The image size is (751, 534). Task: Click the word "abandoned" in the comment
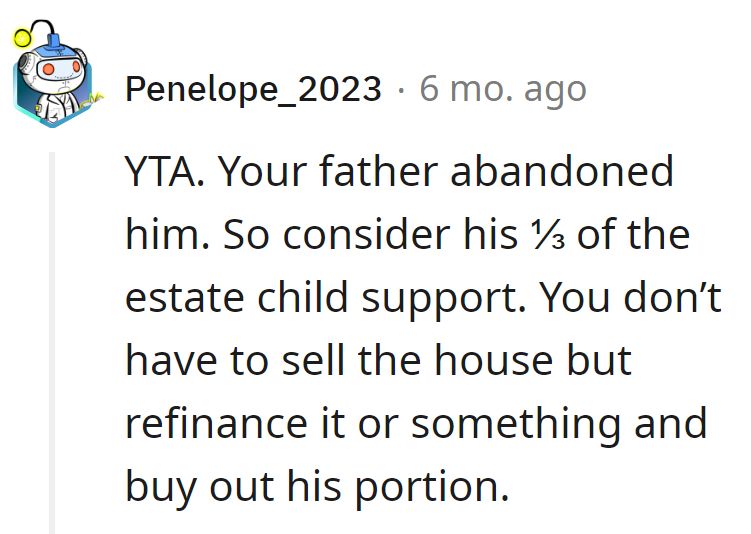(562, 173)
